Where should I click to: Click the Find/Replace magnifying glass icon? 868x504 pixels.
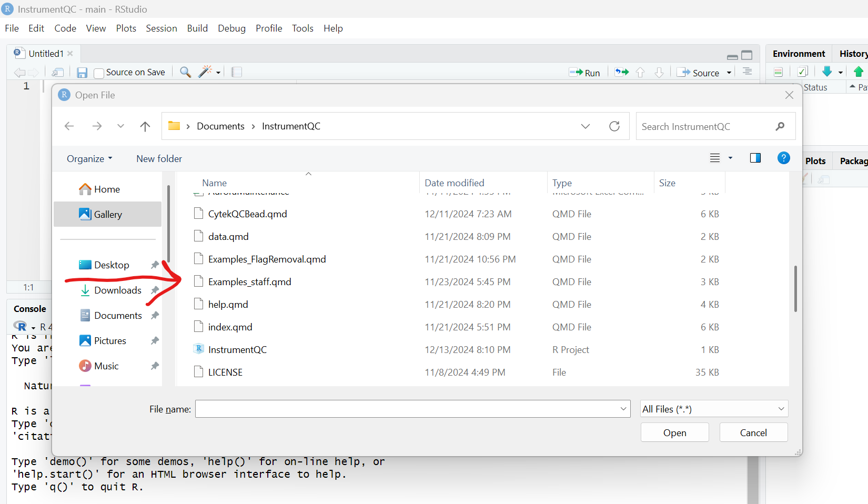coord(185,72)
